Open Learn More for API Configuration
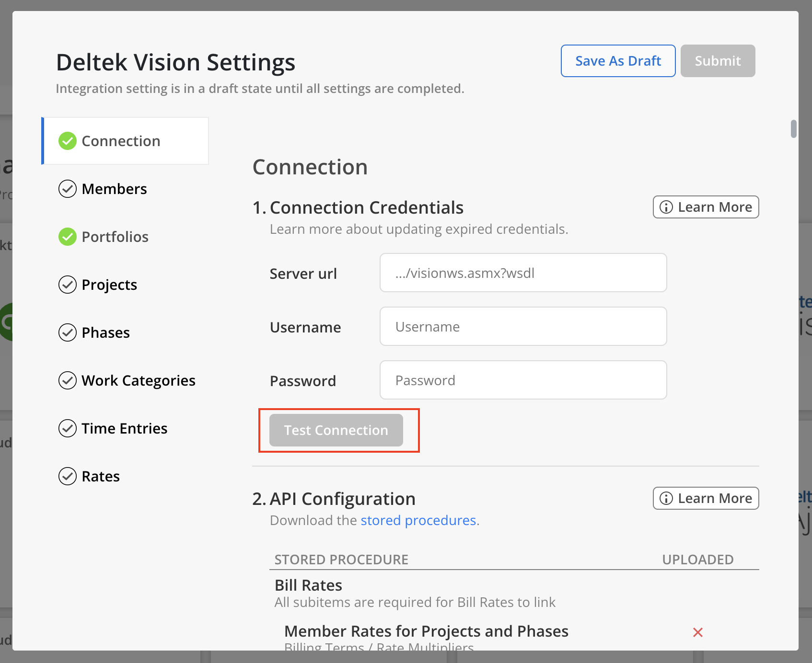 tap(706, 498)
